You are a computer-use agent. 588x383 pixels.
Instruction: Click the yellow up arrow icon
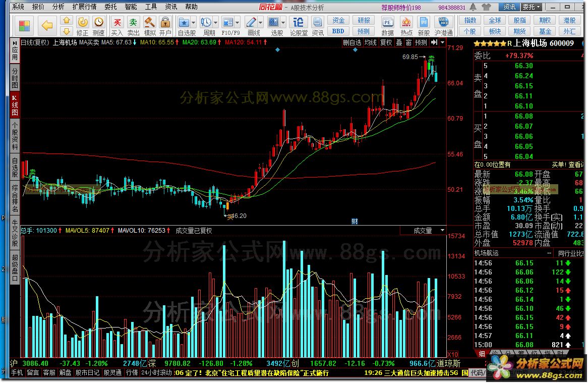pyautogui.click(x=67, y=20)
